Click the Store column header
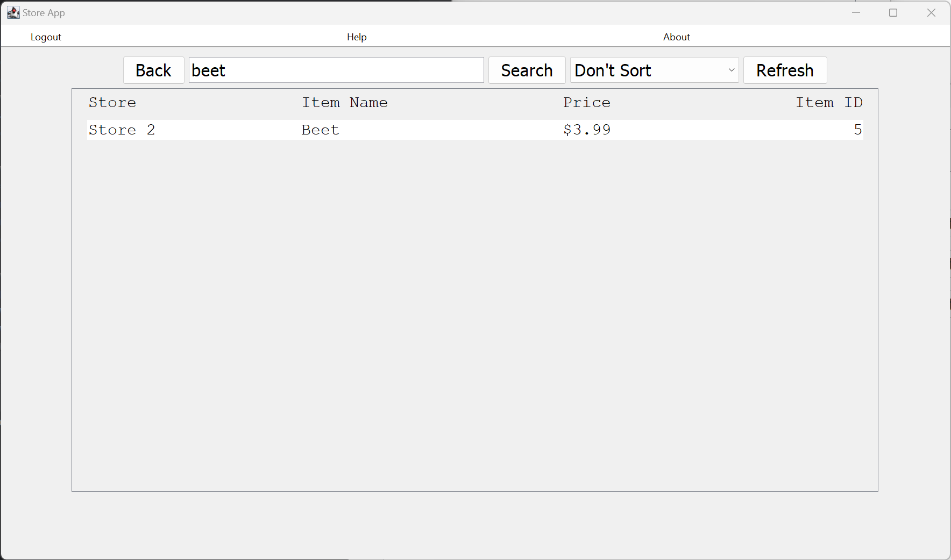 tap(112, 102)
